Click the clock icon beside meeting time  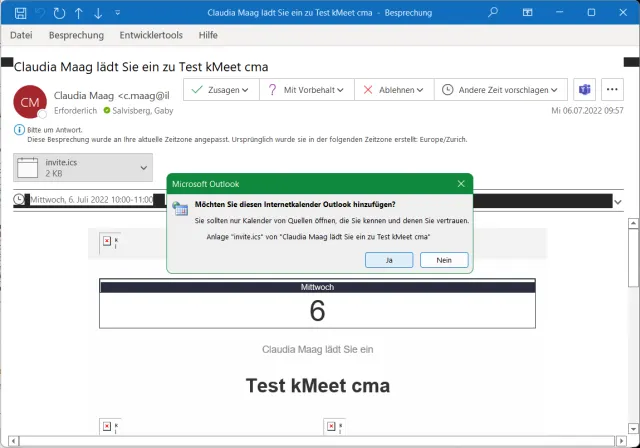coord(19,199)
